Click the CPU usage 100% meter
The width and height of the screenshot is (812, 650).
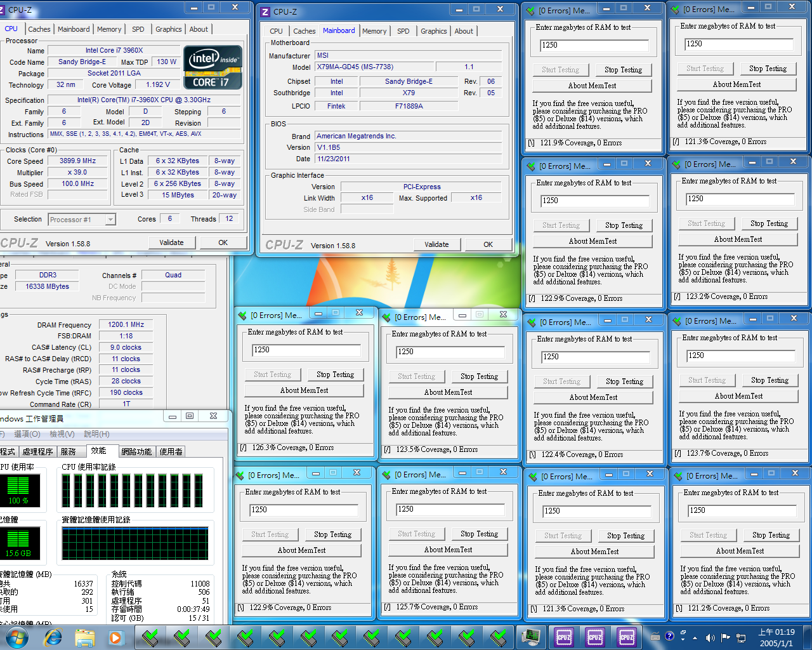[x=18, y=489]
